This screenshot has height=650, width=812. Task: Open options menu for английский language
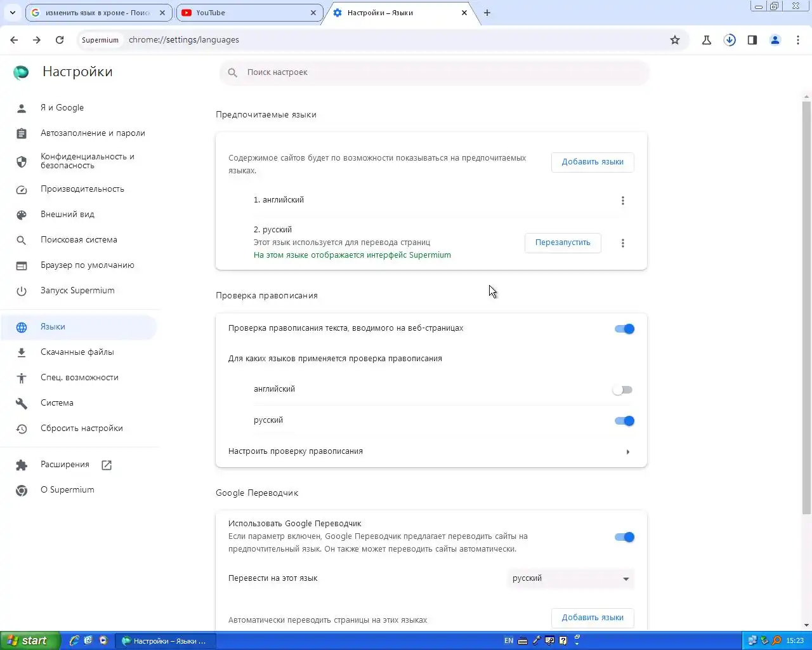pos(623,201)
